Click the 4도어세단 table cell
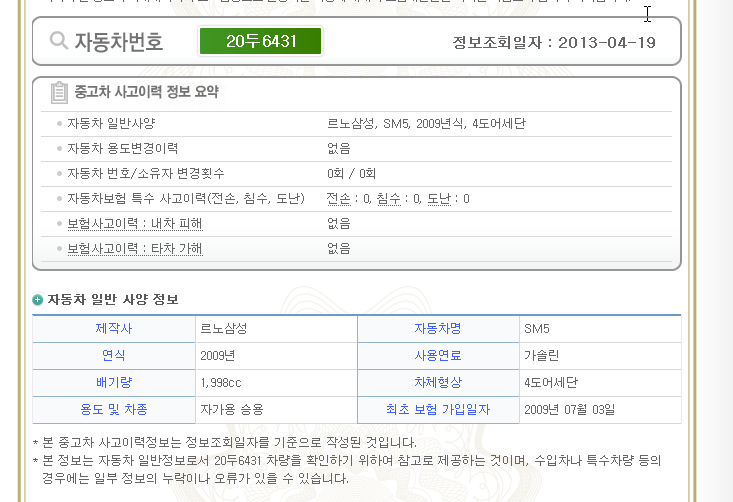This screenshot has width=733, height=502. (x=600, y=383)
